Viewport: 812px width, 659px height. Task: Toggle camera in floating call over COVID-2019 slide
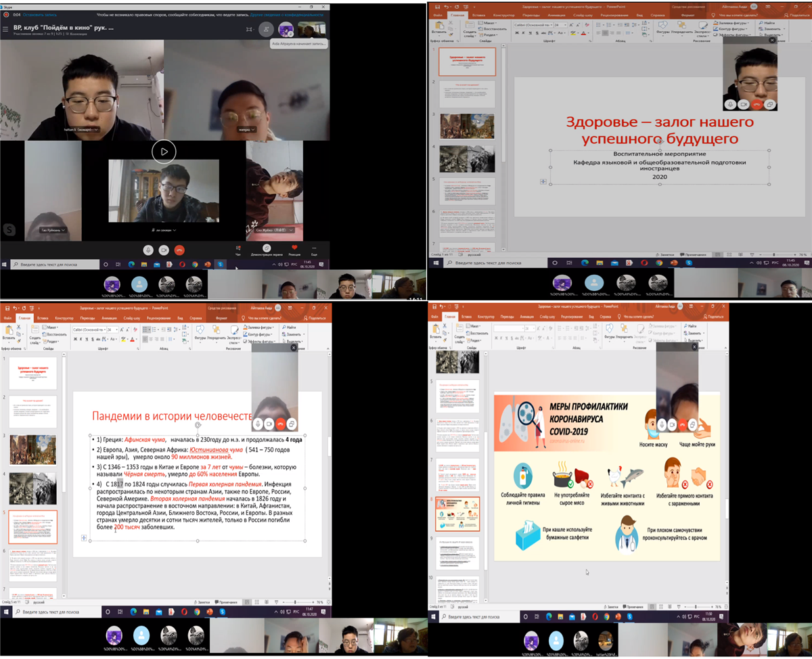coord(672,424)
